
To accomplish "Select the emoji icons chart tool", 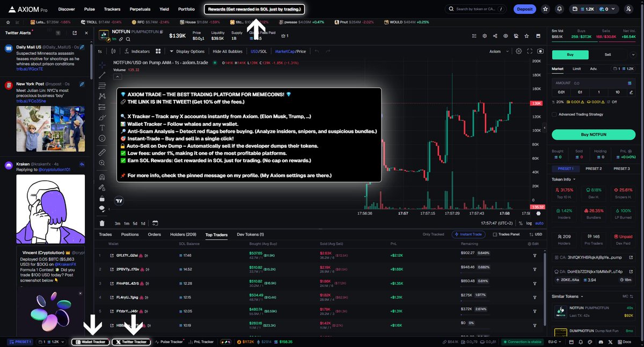I will coord(102,138).
